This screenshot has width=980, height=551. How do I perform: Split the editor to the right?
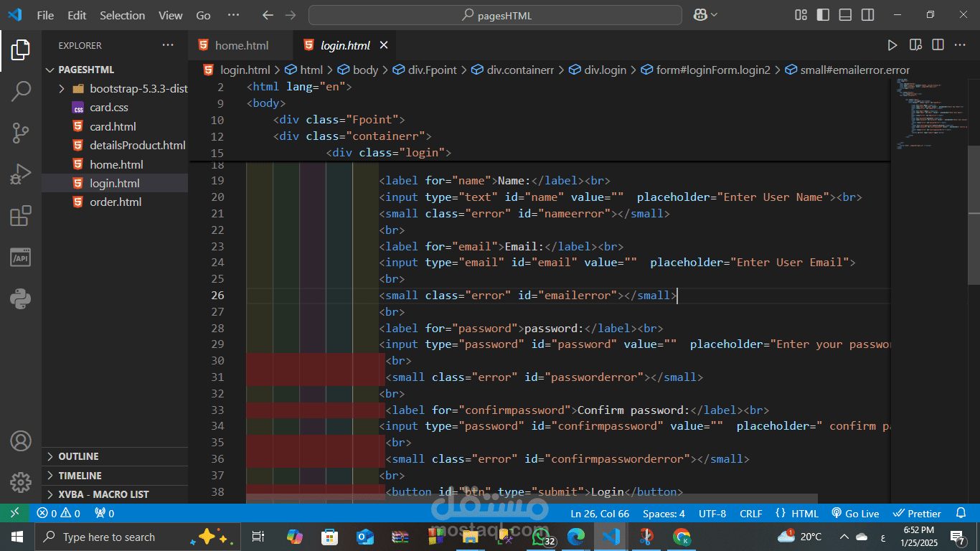[x=938, y=45]
